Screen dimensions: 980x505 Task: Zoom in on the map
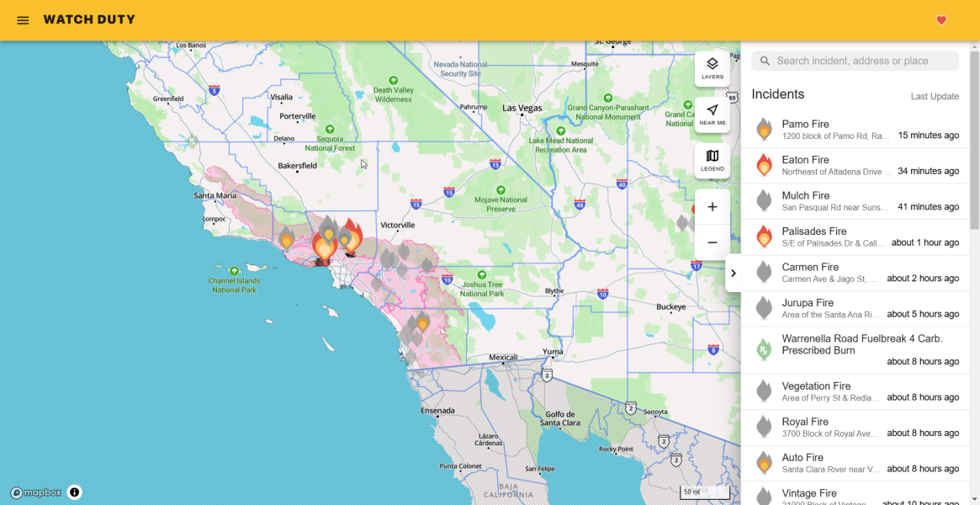point(712,207)
